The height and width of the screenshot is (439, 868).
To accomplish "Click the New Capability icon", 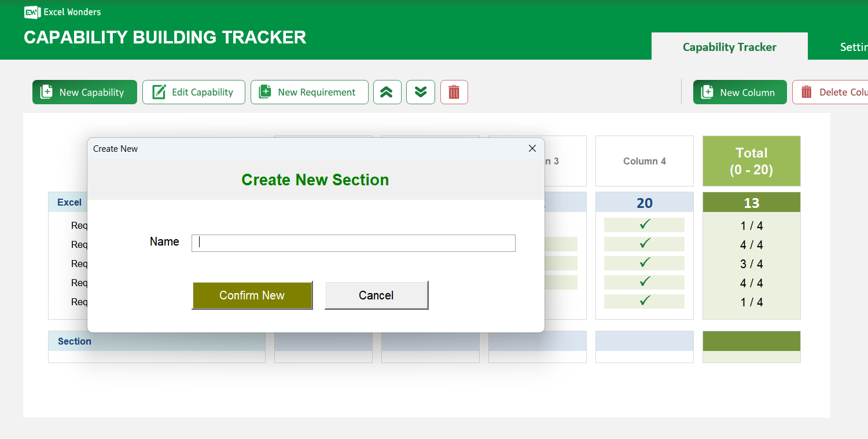I will [x=46, y=92].
